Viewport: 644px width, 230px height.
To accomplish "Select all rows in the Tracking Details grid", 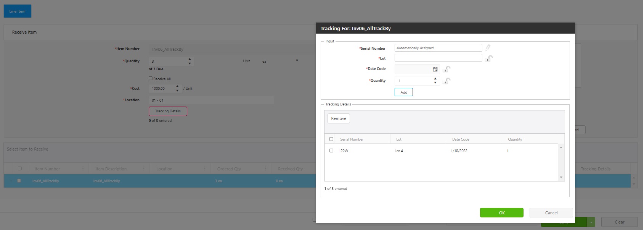I will (331, 139).
